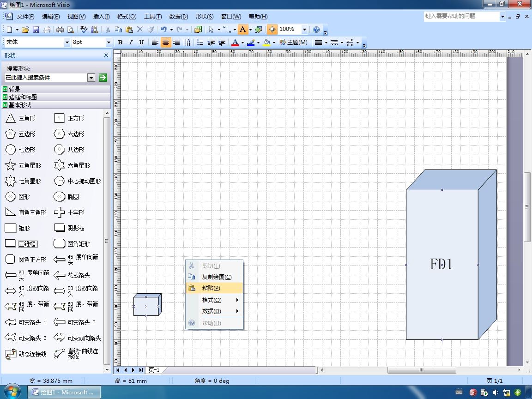
Task: Click the Visio document icon beside 文件 menu
Action: pyautogui.click(x=8, y=16)
